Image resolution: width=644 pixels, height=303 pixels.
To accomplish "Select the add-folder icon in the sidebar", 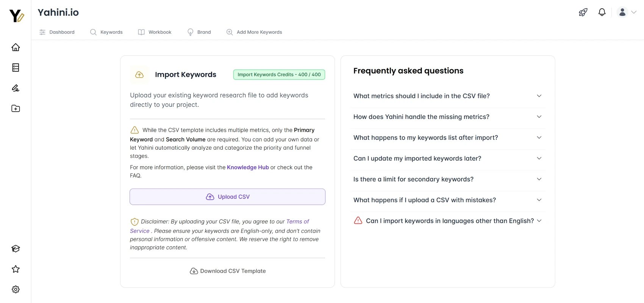I will [15, 108].
